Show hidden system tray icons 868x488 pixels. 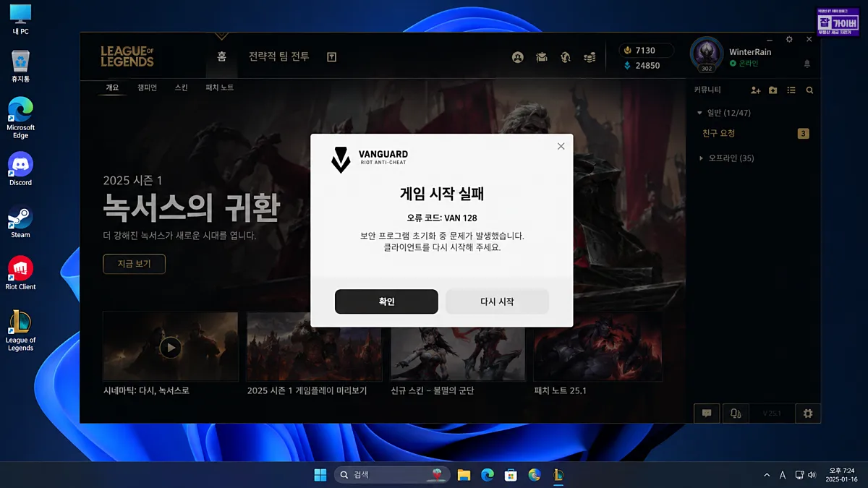click(767, 475)
